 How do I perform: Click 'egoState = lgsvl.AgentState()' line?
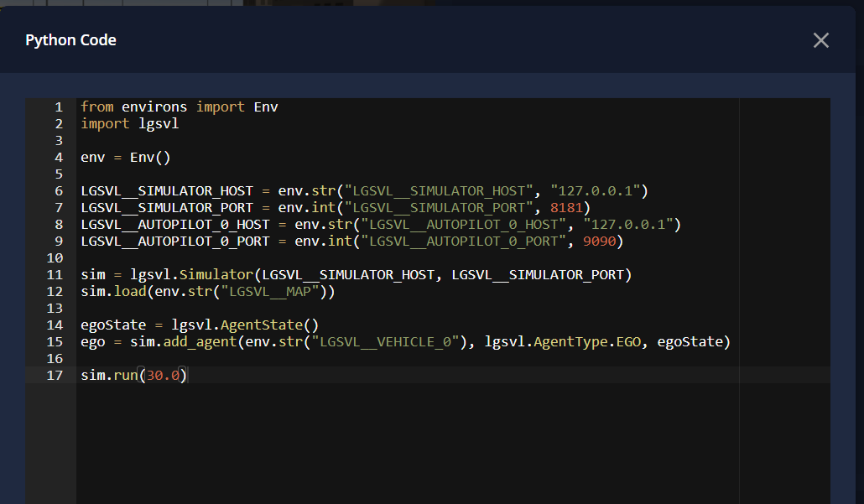[x=200, y=325]
